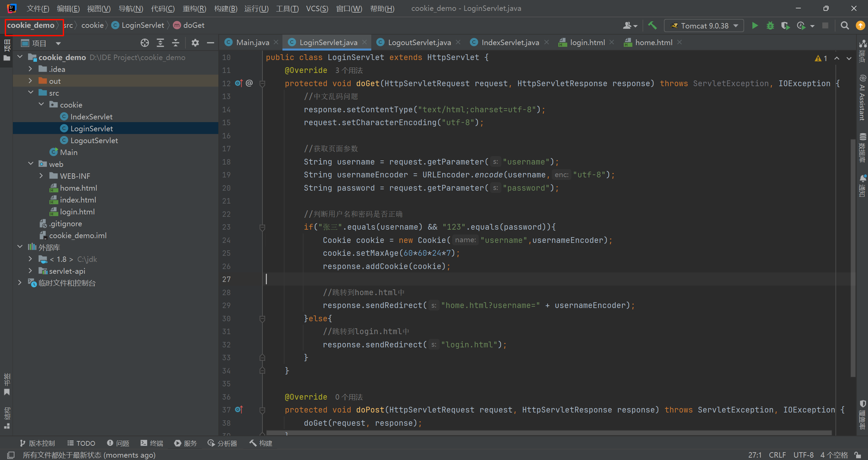Run Tomcat with the green play icon
This screenshot has height=460, width=868.
pos(755,25)
